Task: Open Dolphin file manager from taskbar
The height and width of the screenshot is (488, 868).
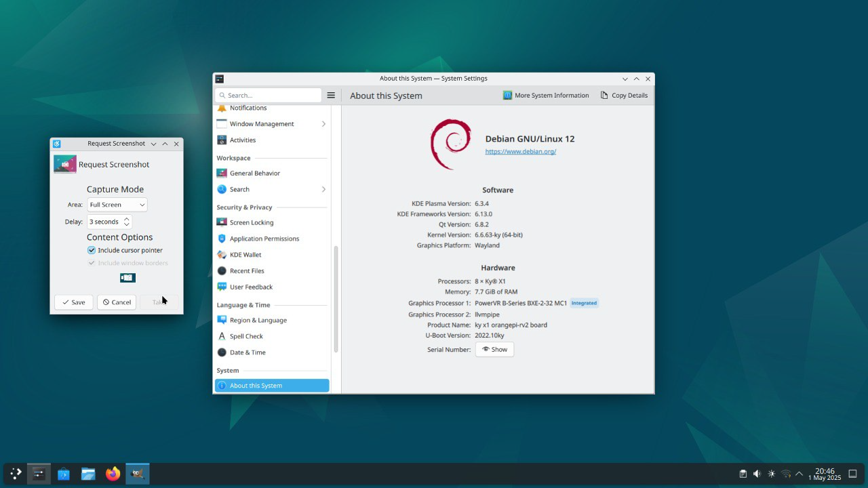Action: pos(88,474)
